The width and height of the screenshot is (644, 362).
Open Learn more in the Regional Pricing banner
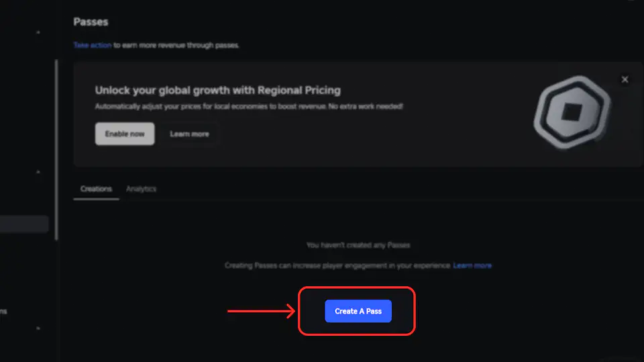189,134
